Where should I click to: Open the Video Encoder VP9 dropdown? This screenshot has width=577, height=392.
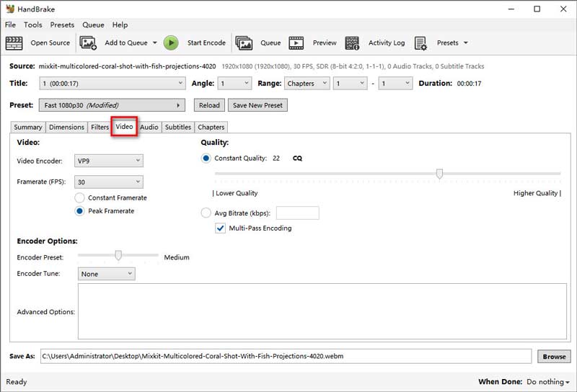click(109, 161)
